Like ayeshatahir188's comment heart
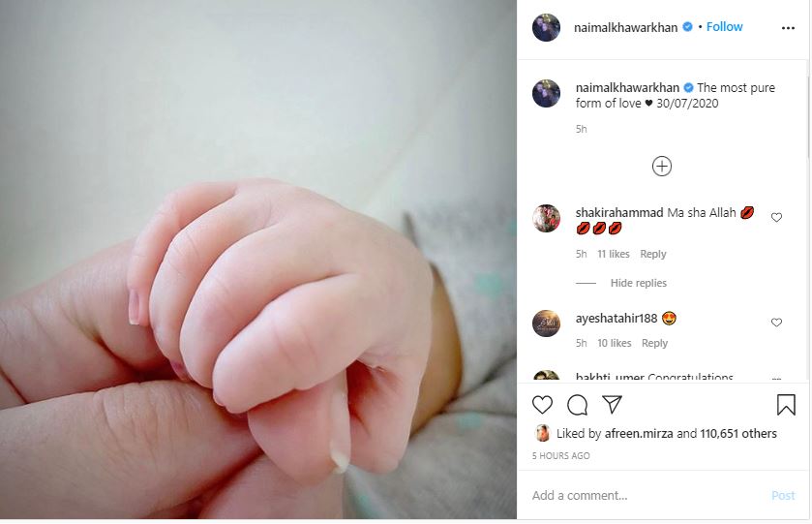The image size is (812, 524). point(776,323)
